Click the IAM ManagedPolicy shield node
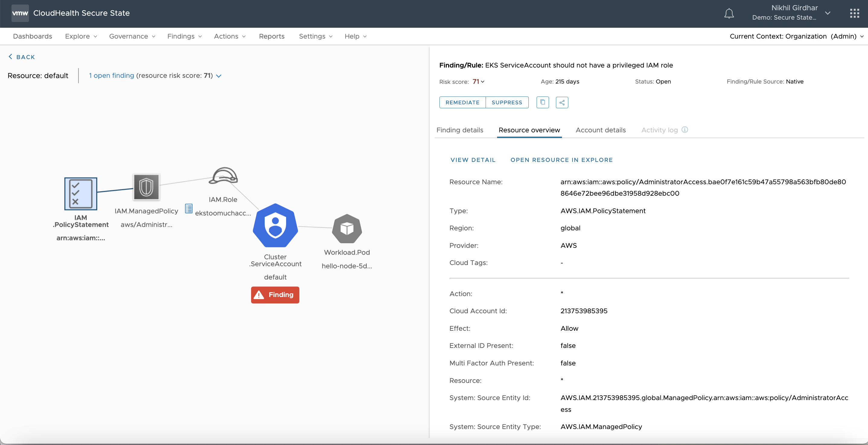This screenshot has height=445, width=868. click(x=146, y=187)
